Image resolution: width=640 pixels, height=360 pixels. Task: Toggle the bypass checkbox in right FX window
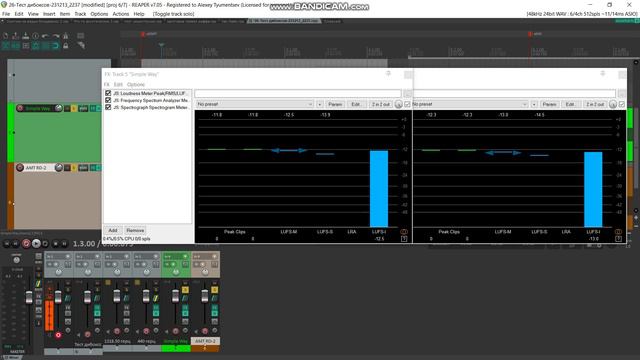621,104
